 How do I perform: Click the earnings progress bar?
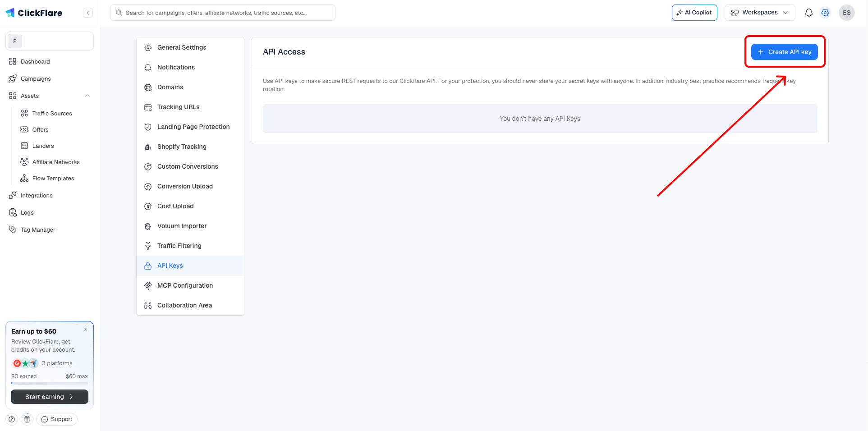pyautogui.click(x=50, y=383)
